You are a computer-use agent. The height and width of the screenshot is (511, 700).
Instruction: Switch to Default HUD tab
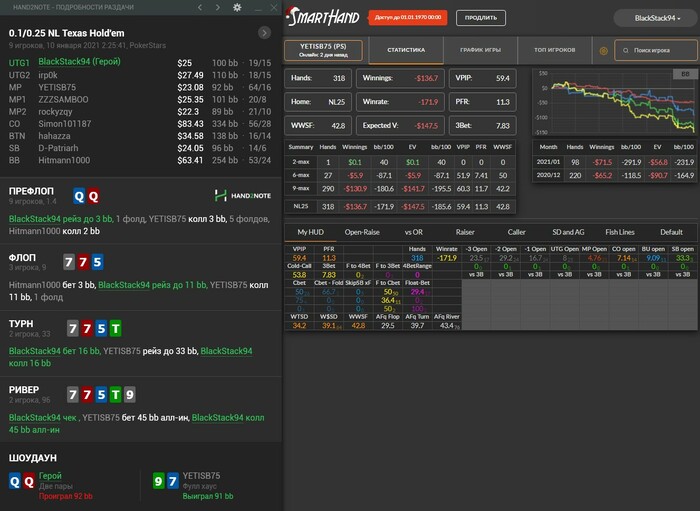coord(671,232)
